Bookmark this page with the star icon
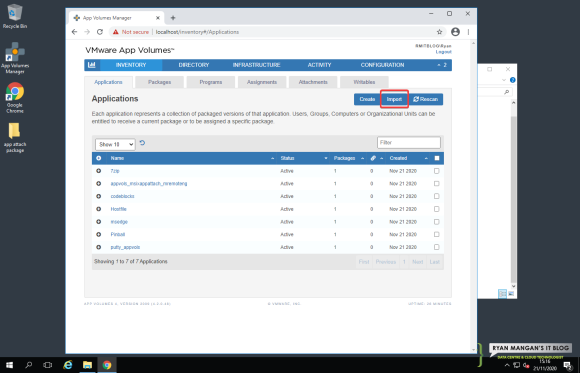Screen dimensions: 580x373 point(439,32)
